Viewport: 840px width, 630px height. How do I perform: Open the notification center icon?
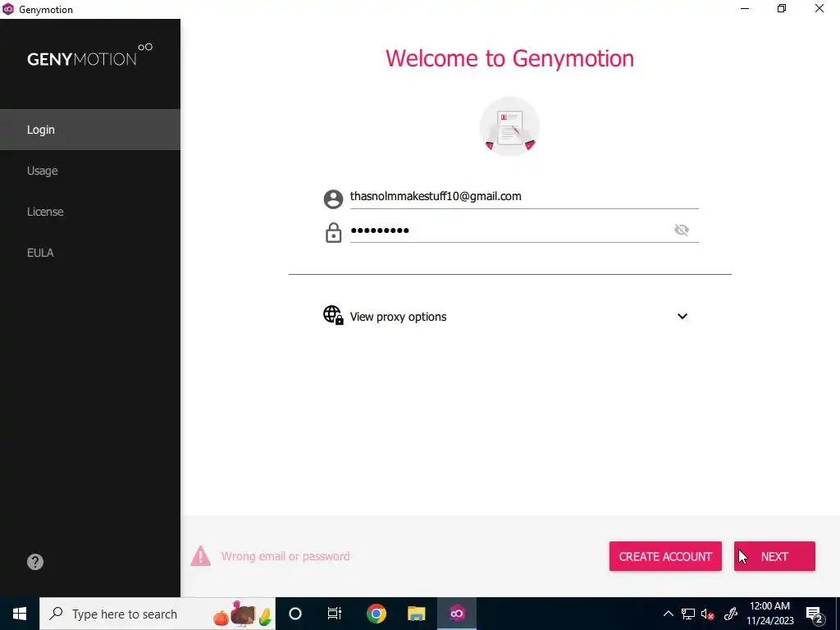coord(815,614)
